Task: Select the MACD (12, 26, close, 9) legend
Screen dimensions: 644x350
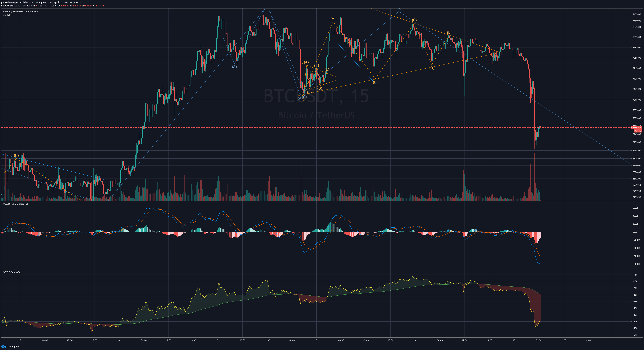Action: tap(15, 204)
